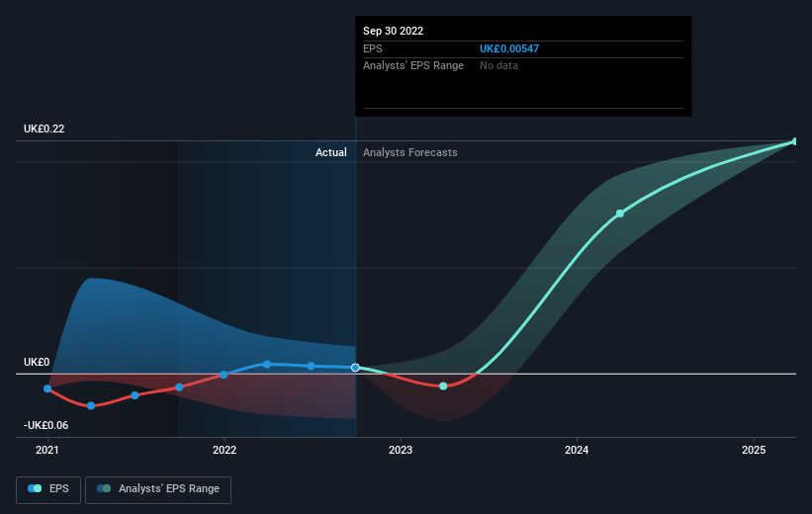812x514 pixels.
Task: Click the 'Analysts Forecasts' section label
Action: click(x=410, y=152)
